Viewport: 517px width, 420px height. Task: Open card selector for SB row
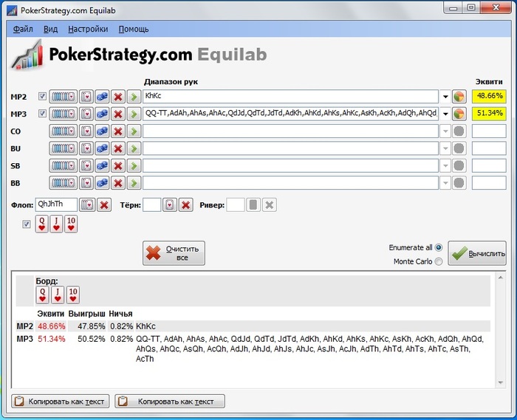pos(86,165)
